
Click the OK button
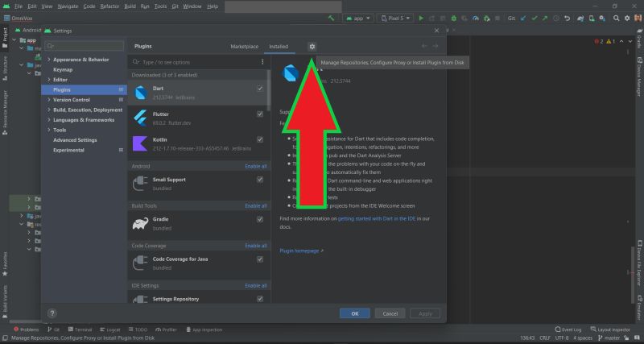click(x=355, y=313)
